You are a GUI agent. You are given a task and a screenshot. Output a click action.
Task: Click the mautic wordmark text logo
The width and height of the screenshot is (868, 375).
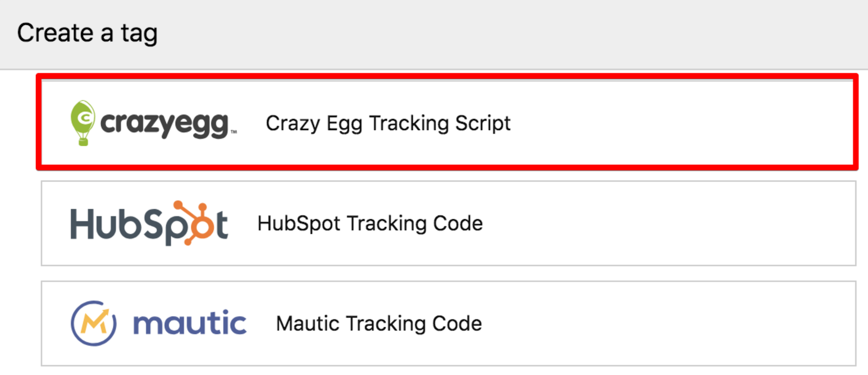[190, 323]
